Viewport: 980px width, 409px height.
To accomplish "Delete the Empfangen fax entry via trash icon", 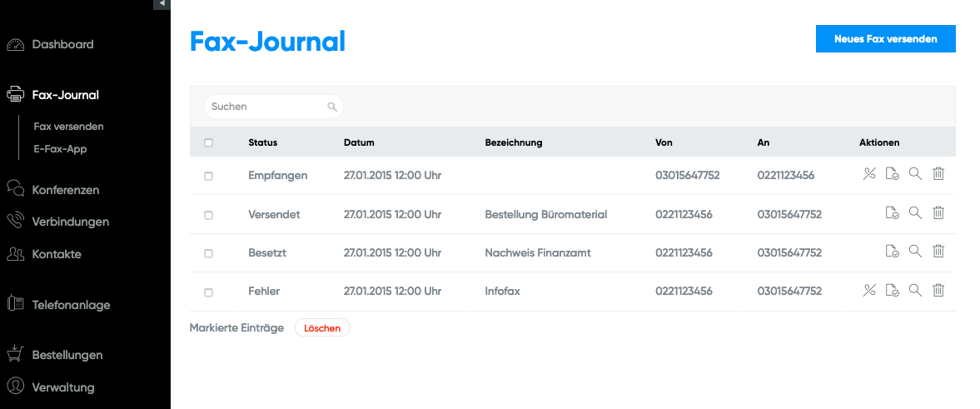I will (x=938, y=174).
